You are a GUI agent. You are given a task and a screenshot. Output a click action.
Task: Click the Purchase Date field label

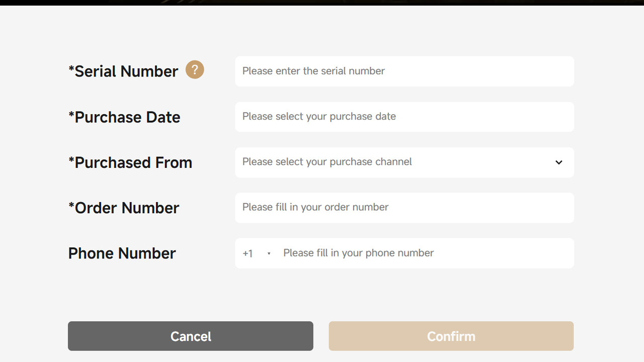(x=124, y=117)
